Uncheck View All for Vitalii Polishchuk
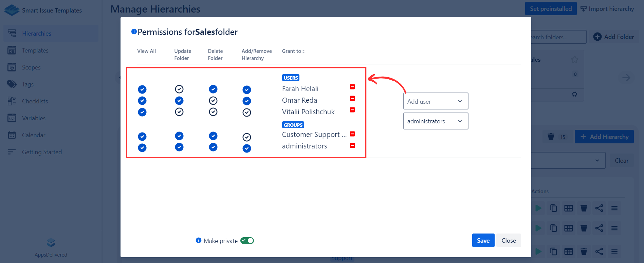 (x=142, y=112)
